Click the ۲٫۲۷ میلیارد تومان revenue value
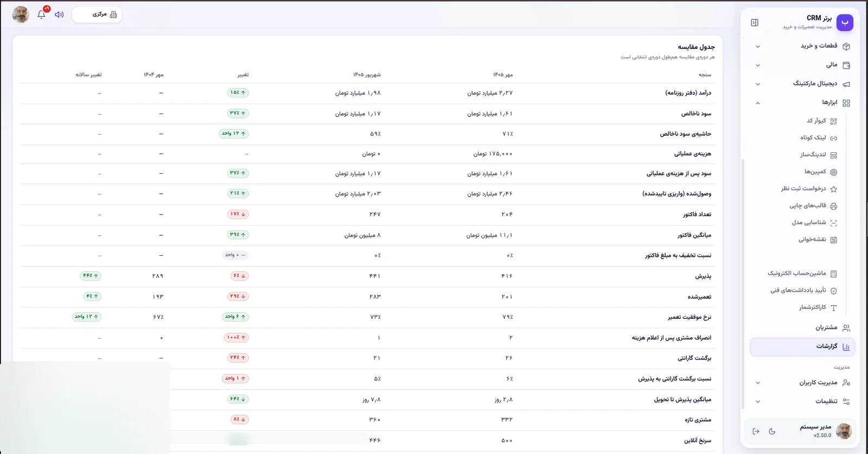The width and height of the screenshot is (868, 454). pyautogui.click(x=490, y=93)
